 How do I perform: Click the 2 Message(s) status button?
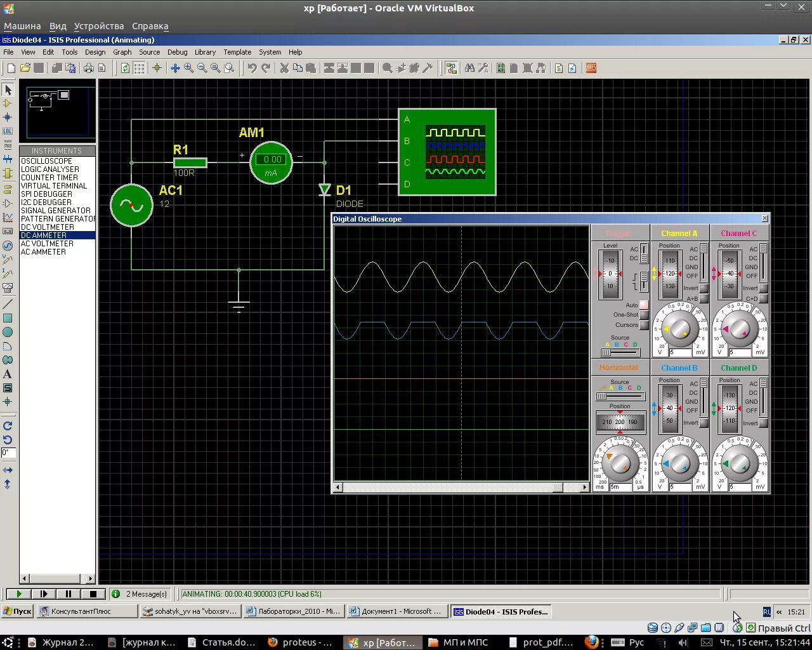tap(140, 594)
